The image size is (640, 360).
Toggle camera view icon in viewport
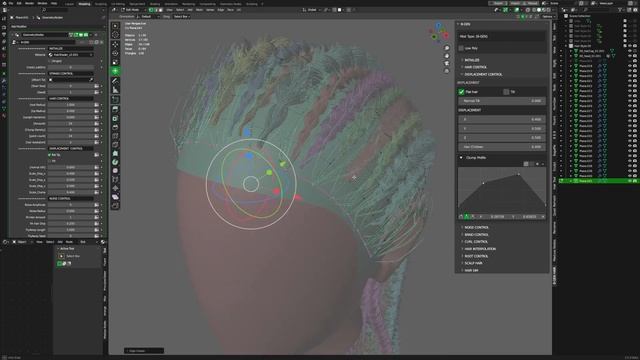pos(447,63)
